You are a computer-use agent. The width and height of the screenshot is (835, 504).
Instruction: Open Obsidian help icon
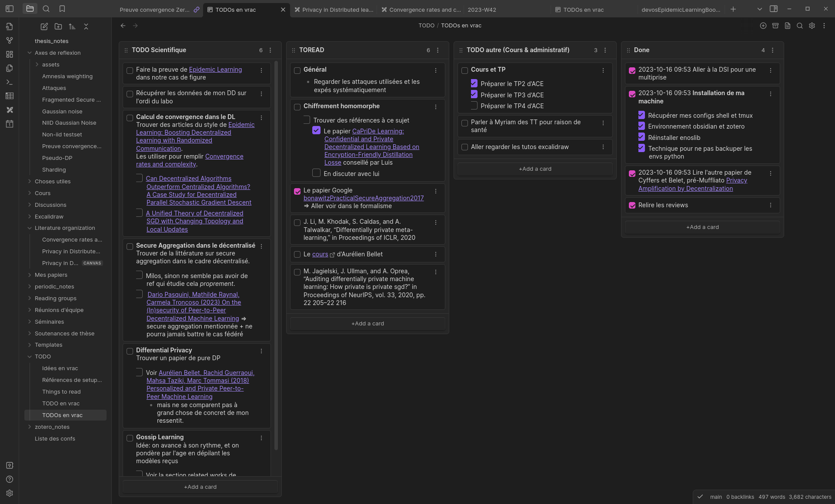(x=10, y=479)
